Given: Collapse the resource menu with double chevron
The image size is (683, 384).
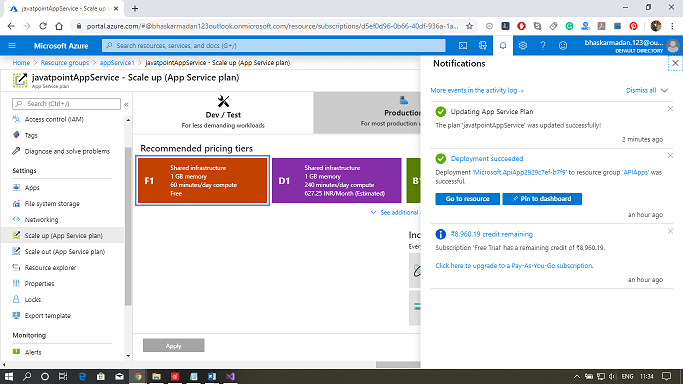Looking at the screenshot, I should 126,104.
